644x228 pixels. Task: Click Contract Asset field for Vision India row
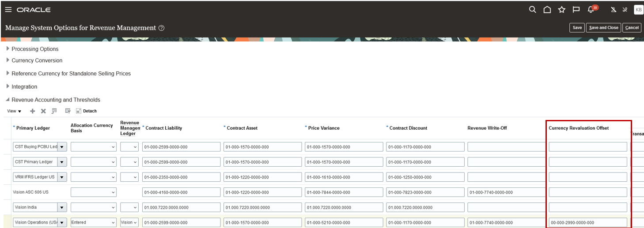point(262,207)
